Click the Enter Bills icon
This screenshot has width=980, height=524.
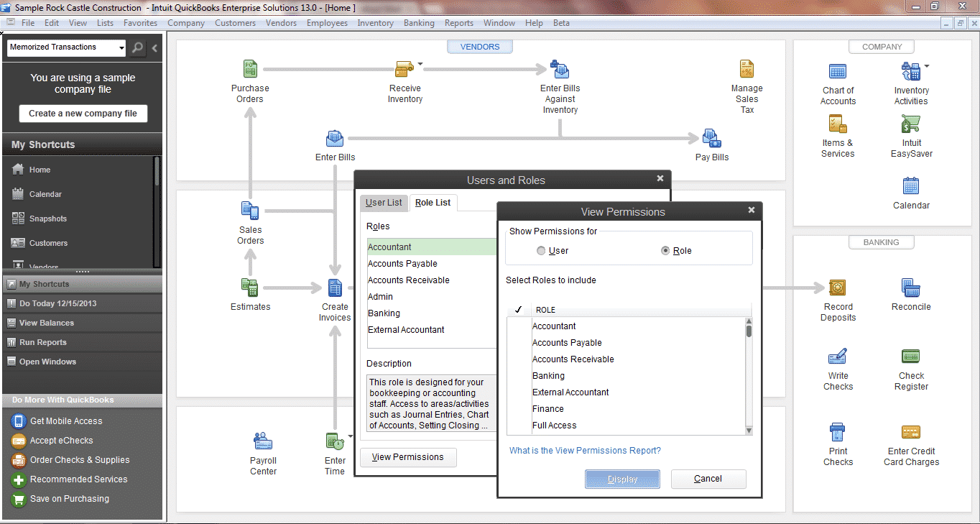(335, 139)
